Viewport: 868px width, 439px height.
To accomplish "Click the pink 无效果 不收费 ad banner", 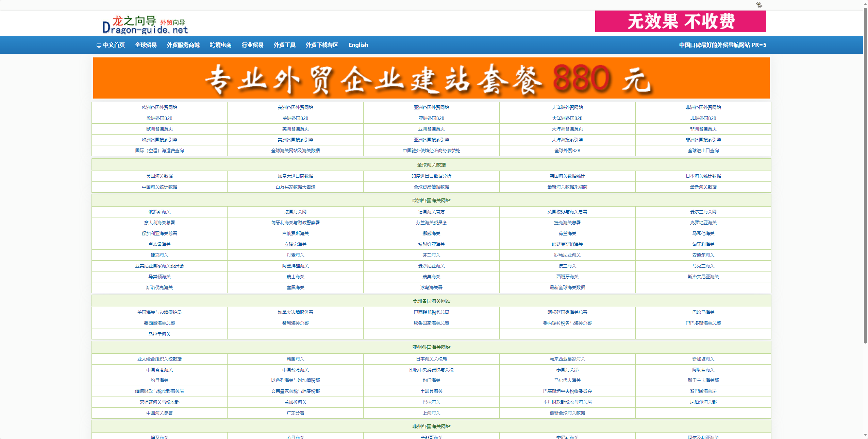I will tap(680, 21).
